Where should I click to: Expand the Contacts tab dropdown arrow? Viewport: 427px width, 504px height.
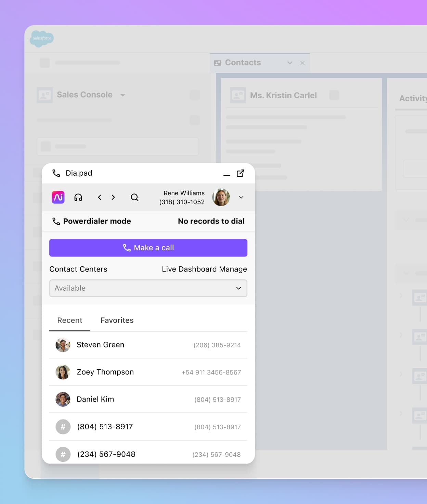pyautogui.click(x=290, y=63)
